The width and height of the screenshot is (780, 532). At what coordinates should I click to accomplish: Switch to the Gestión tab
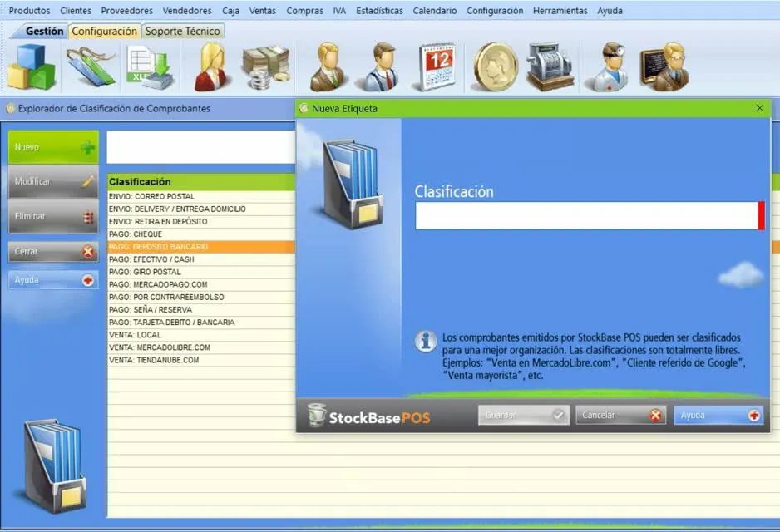tap(44, 31)
